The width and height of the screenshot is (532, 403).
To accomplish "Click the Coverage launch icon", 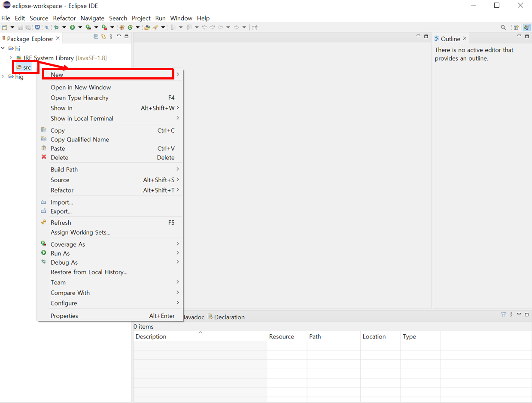I will pyautogui.click(x=88, y=27).
